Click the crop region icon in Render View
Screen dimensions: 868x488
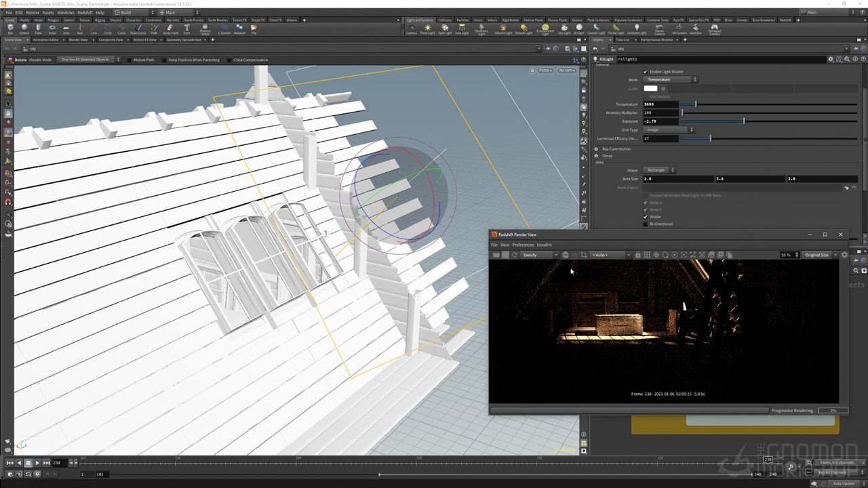tap(583, 255)
